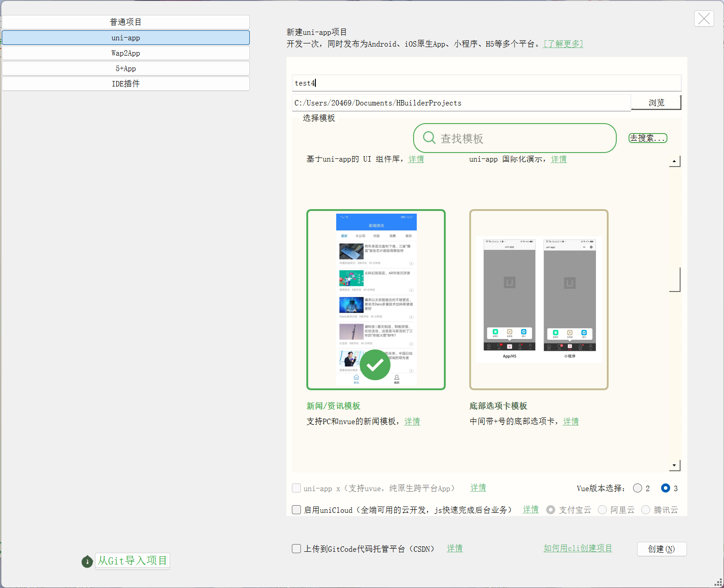The image size is (724, 588).
Task: Select the Wap2App project type
Action: pos(126,53)
